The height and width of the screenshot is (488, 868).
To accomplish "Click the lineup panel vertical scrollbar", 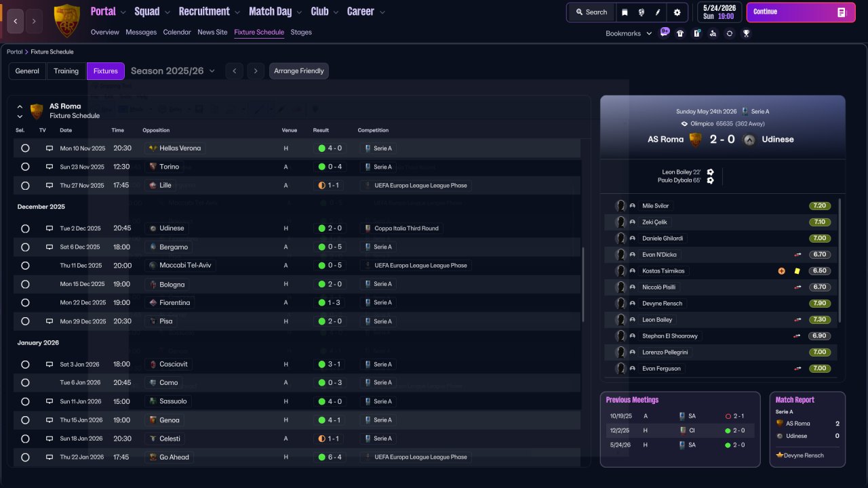I will 840,260.
